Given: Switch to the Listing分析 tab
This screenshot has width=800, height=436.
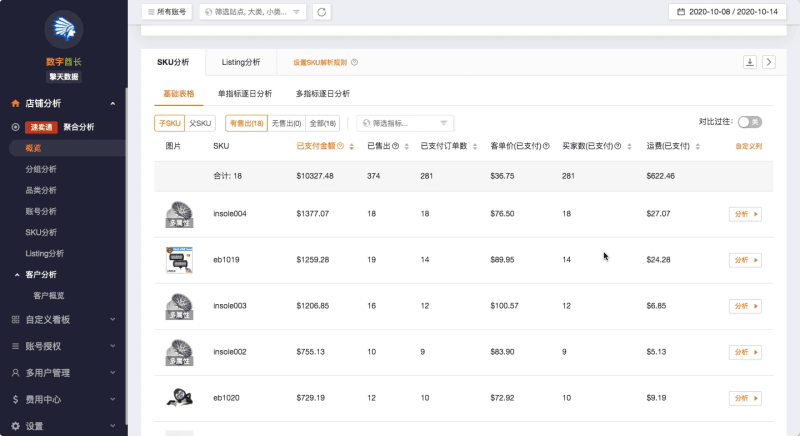Looking at the screenshot, I should point(241,62).
